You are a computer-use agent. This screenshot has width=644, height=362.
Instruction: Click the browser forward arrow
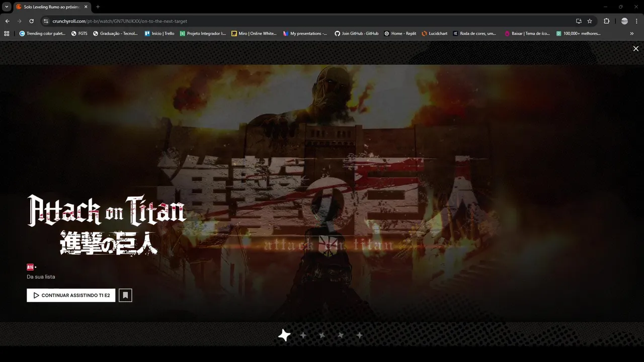pos(19,21)
